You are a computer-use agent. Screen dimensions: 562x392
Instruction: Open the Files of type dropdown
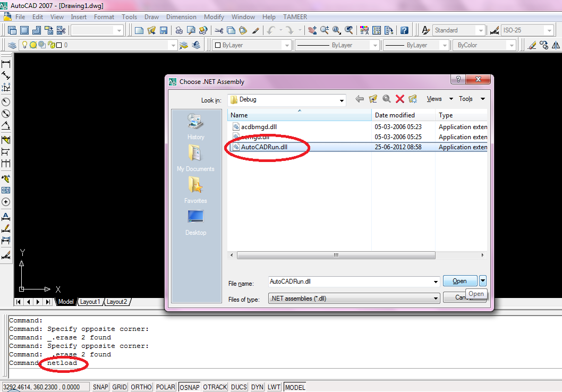[436, 298]
